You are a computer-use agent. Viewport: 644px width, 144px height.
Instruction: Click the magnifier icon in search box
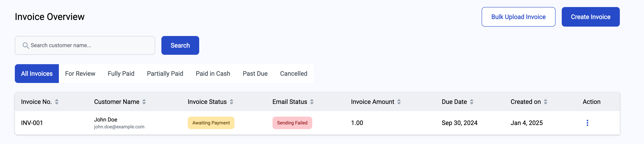tap(26, 45)
